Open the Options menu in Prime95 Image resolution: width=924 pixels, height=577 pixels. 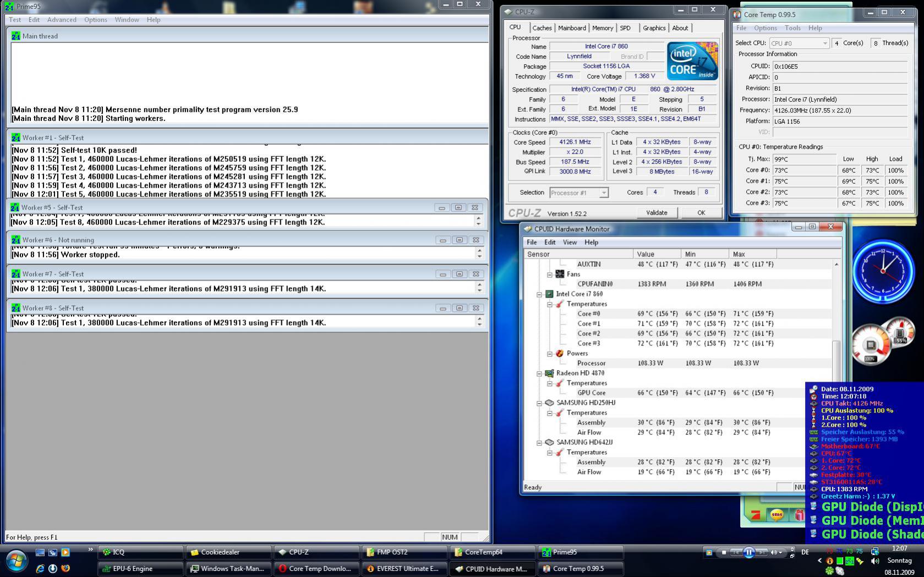[96, 20]
